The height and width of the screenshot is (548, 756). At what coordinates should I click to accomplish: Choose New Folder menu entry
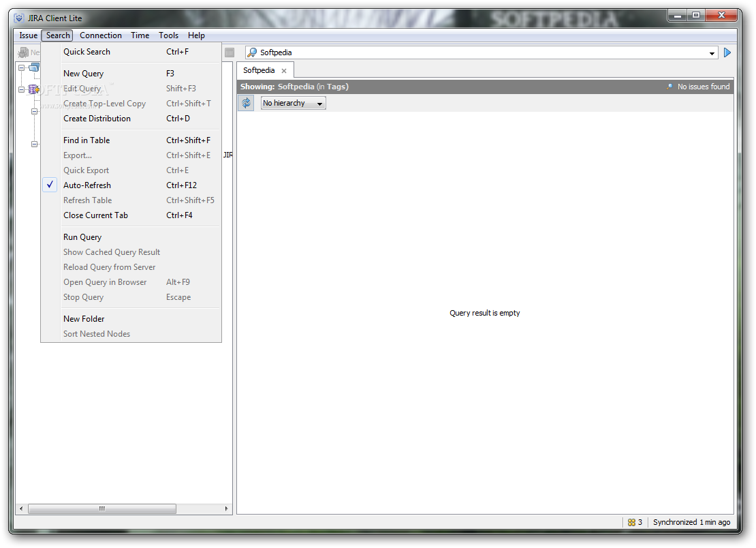tap(131, 319)
